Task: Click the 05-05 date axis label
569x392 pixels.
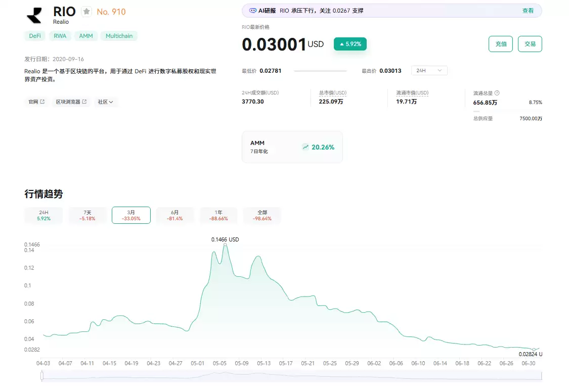Action: click(x=220, y=363)
